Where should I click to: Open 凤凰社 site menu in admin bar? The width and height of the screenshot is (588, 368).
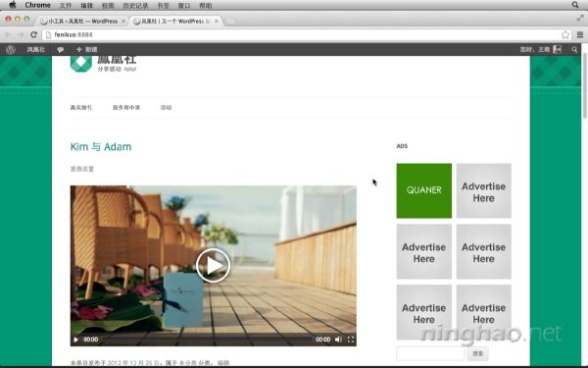pos(35,49)
